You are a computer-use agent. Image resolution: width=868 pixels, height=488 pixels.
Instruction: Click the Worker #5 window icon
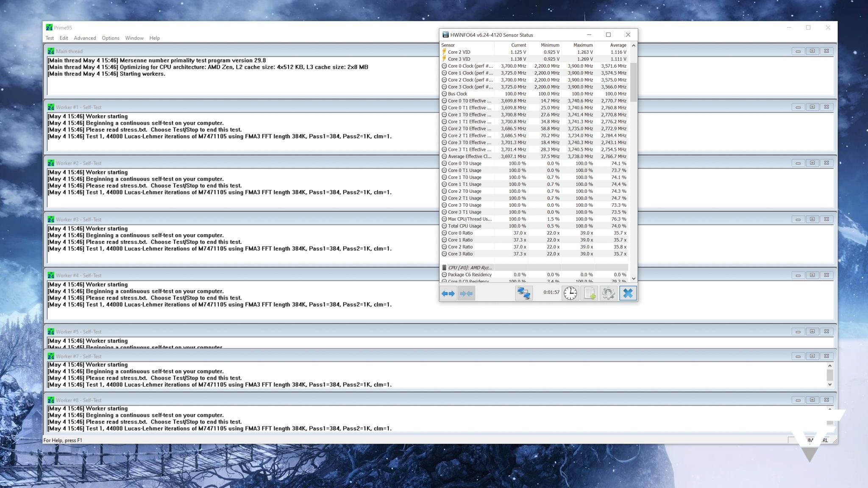tap(51, 332)
